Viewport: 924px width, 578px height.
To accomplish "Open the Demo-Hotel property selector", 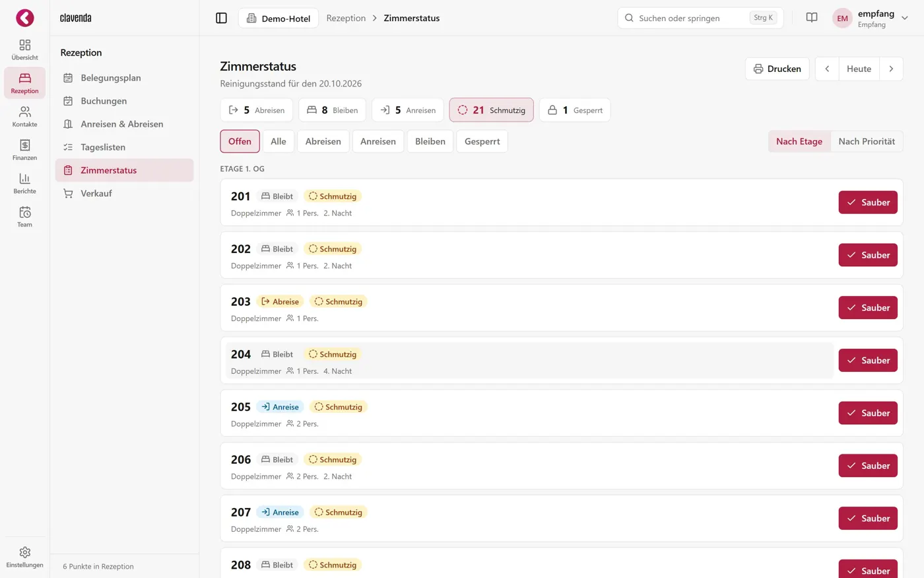I will pos(279,18).
